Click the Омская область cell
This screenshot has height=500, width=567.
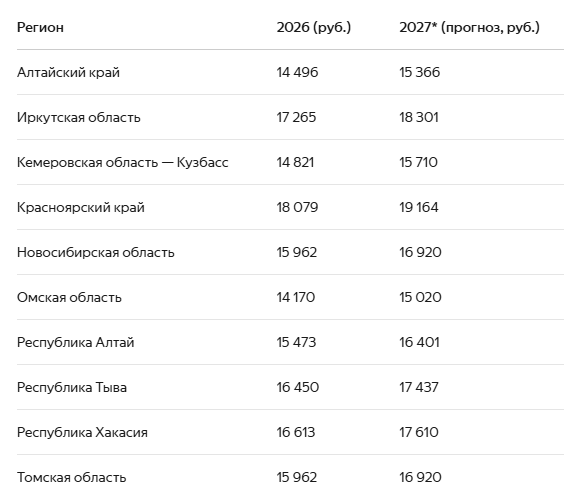[x=69, y=298]
